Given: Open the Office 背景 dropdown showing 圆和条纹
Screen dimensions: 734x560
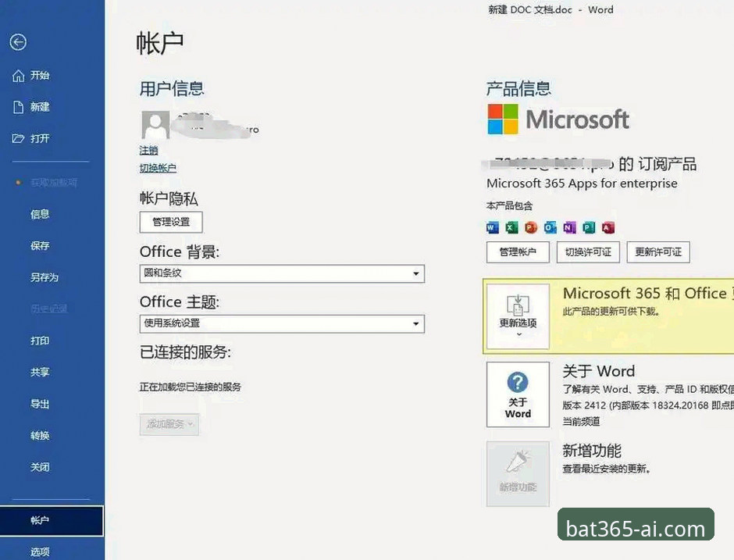Looking at the screenshot, I should pos(282,273).
